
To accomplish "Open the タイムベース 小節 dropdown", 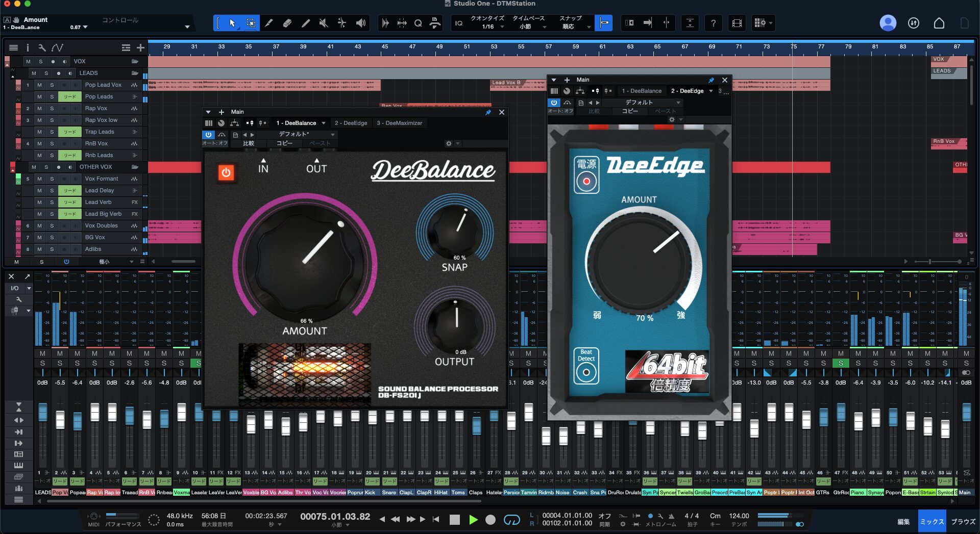I will coord(529,22).
